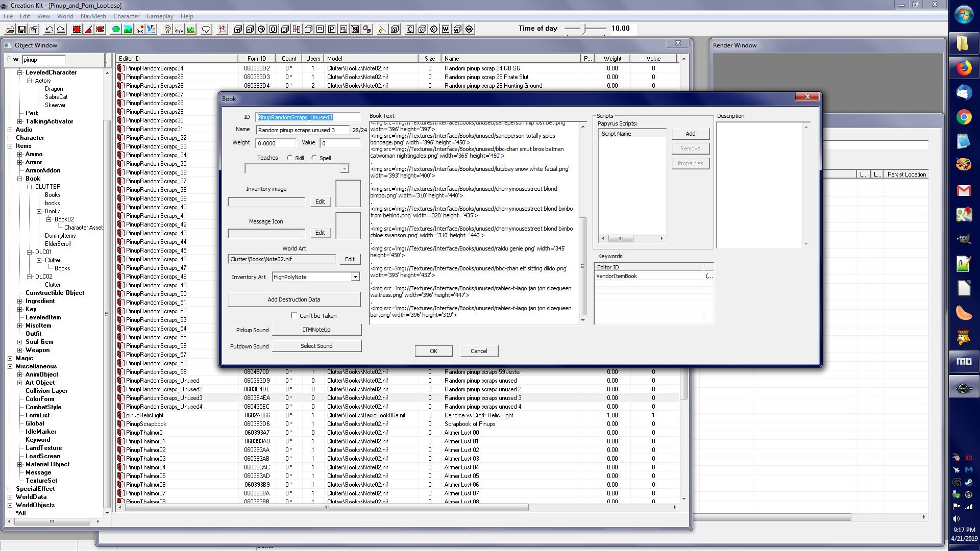Screen dimensions: 980x551
Task: Open the File menu
Action: (8, 16)
